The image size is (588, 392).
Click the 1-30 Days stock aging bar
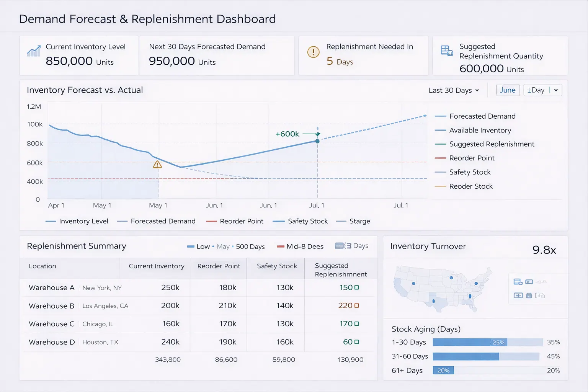486,342
